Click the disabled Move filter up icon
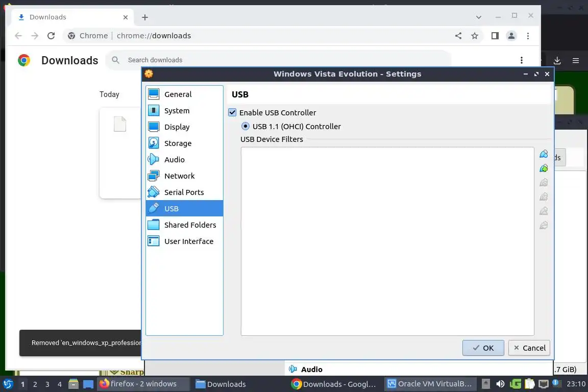Viewport: 588px width, 392px height. [x=544, y=211]
